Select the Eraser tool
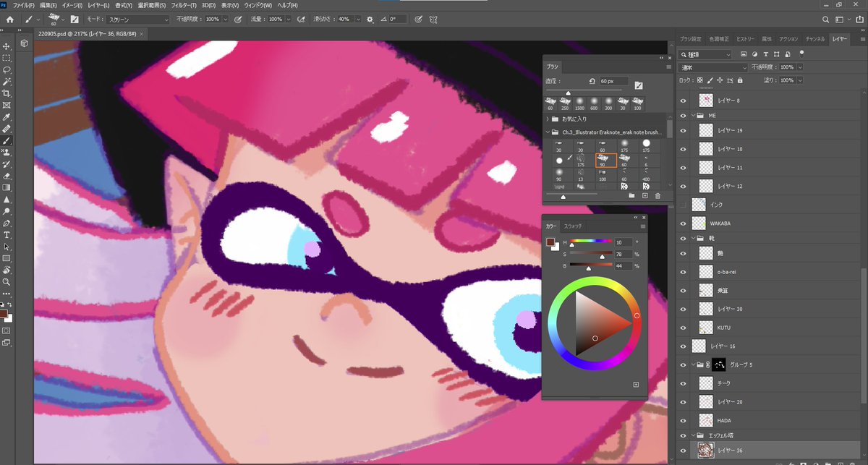868x465 pixels. (7, 176)
